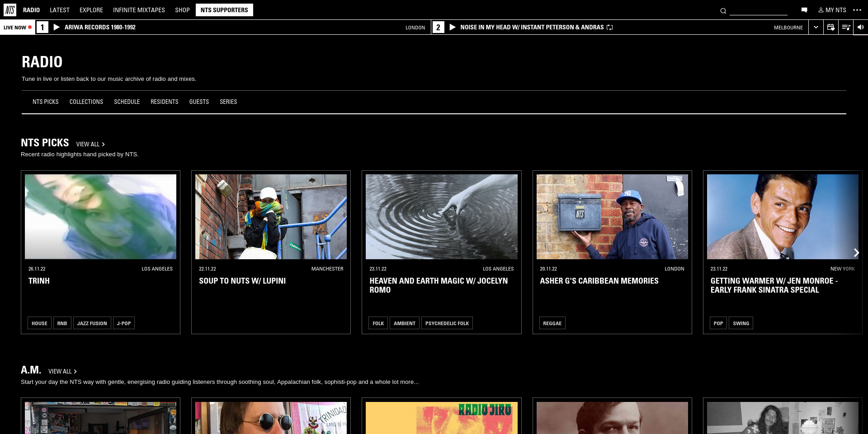Switch to the Schedule tab
Image resolution: width=868 pixels, height=434 pixels.
point(127,102)
